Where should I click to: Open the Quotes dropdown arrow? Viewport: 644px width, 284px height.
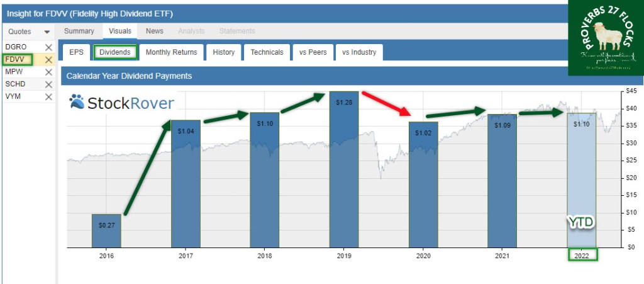pyautogui.click(x=47, y=31)
